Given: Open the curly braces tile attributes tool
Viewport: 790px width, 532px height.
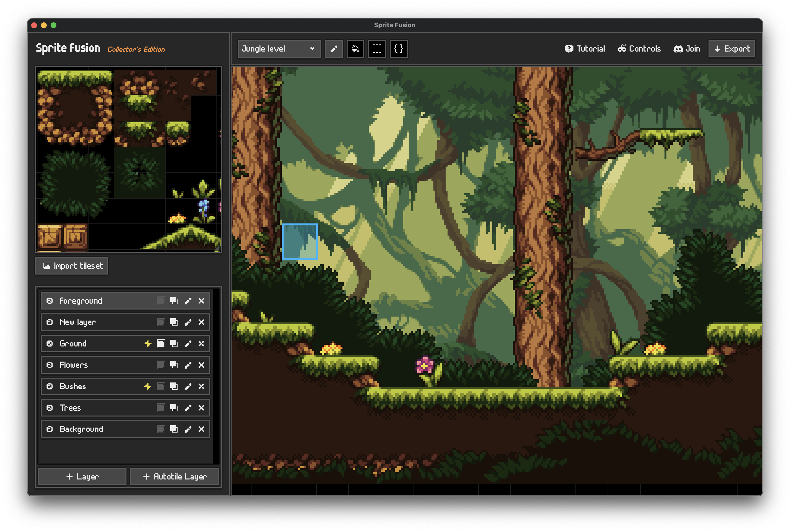Looking at the screenshot, I should pos(398,49).
